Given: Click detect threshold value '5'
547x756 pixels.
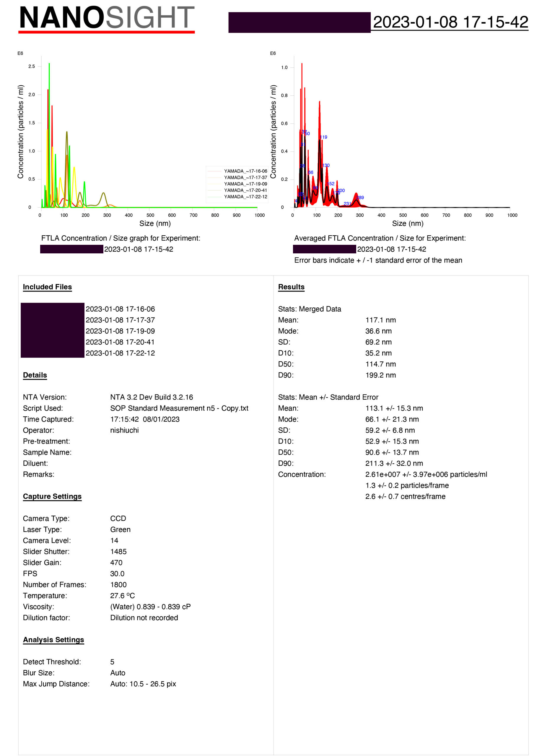Looking at the screenshot, I should 112,662.
